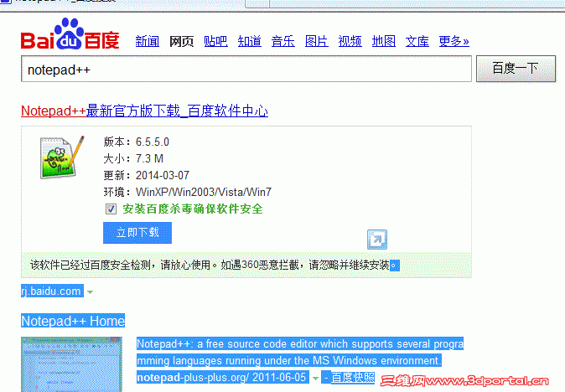Expand the arrow after notepad-plus-plus.org date
Viewport: 565px width, 392px height.
coord(315,378)
